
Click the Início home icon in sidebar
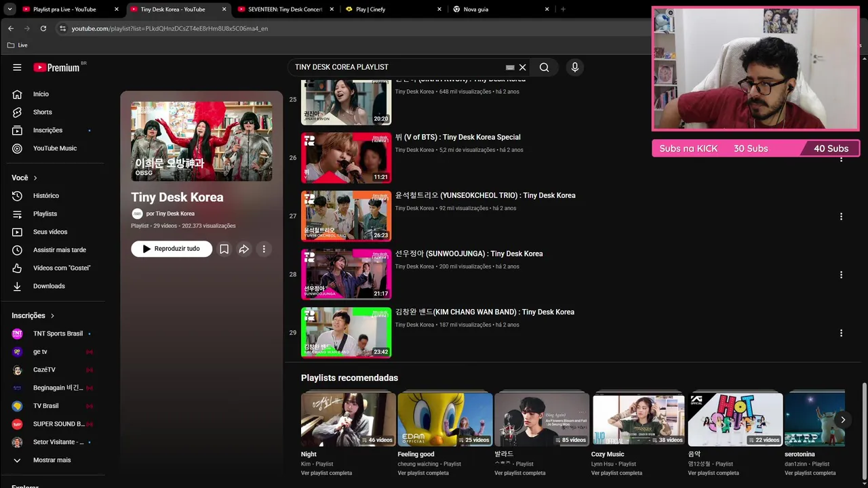pos(17,94)
